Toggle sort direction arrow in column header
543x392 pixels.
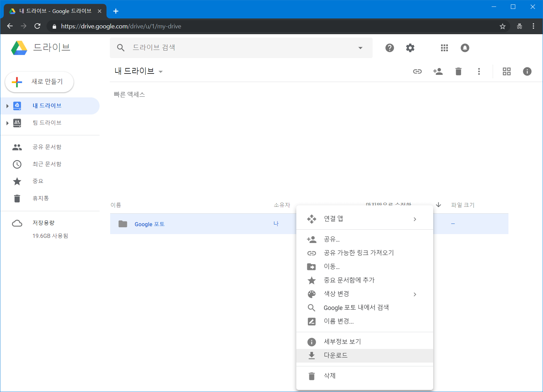(438, 205)
